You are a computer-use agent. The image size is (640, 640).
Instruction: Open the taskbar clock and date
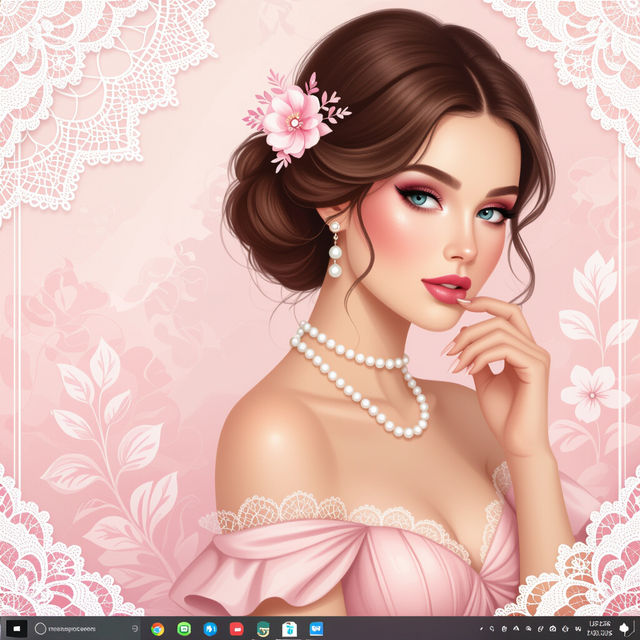(600, 629)
